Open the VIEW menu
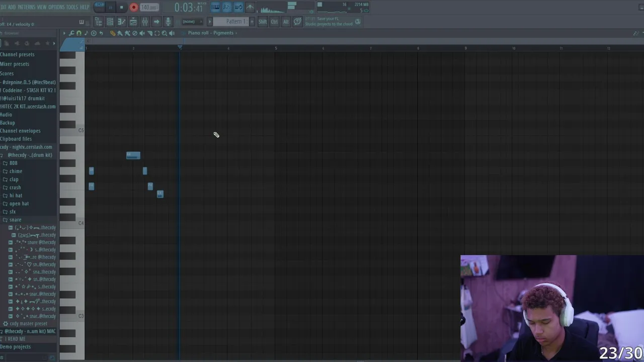The image size is (644, 362). [x=42, y=7]
